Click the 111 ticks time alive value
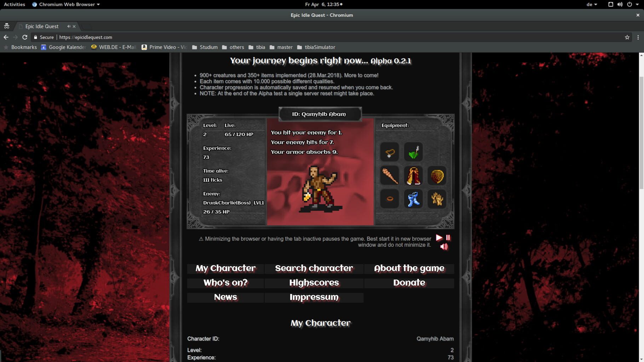 click(213, 180)
